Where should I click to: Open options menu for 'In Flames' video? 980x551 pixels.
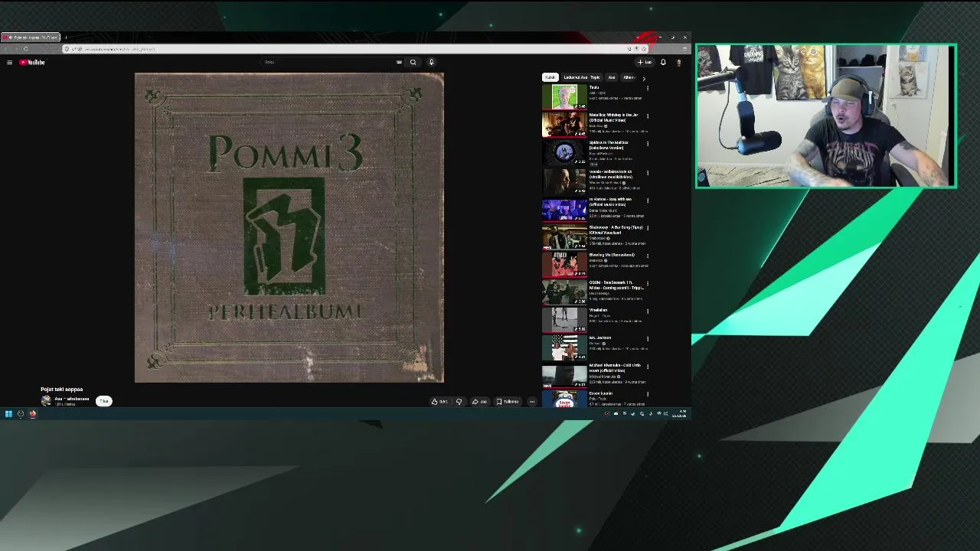point(648,201)
